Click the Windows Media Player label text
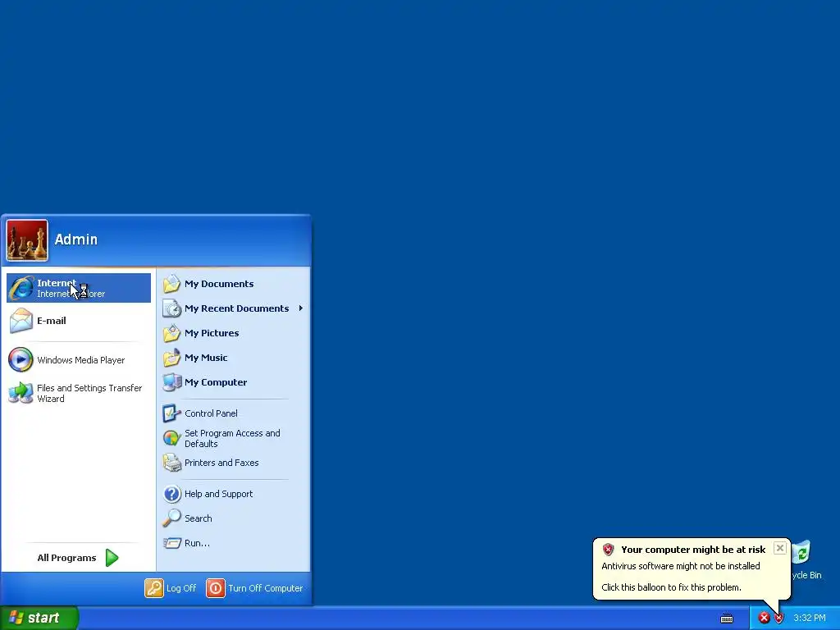Viewport: 840px width, 630px height. click(81, 360)
